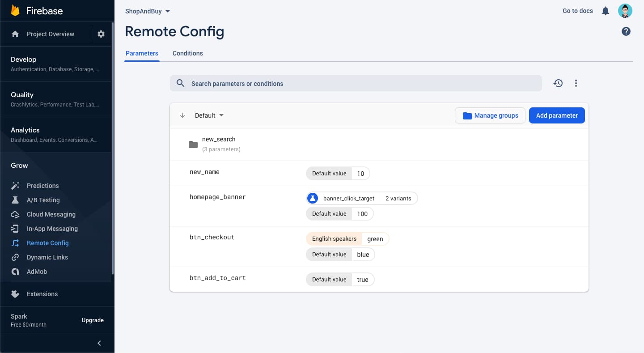Click the A/B Testing flask icon
644x353 pixels.
pos(15,200)
